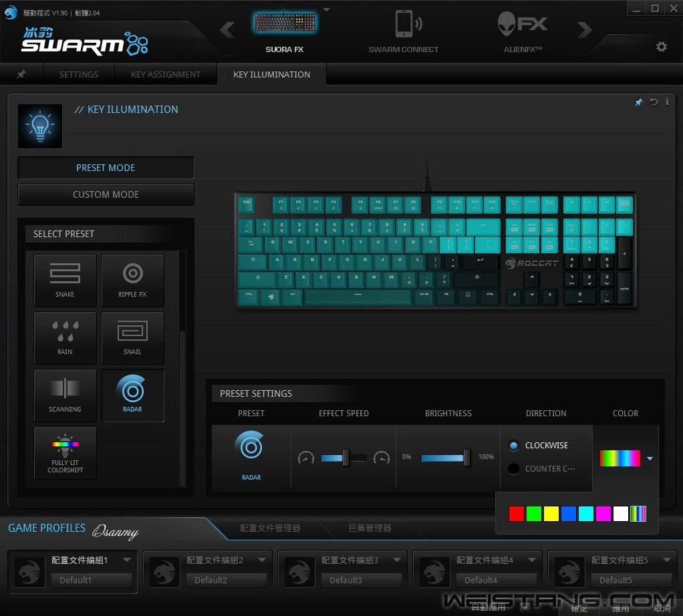
Task: Click the 自動應用 auto apply option
Action: point(489,607)
